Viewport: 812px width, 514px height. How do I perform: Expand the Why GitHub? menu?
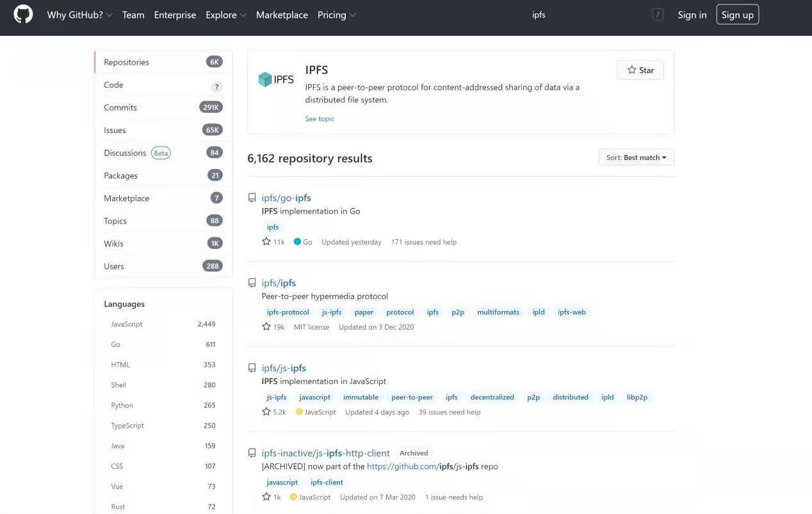point(79,15)
